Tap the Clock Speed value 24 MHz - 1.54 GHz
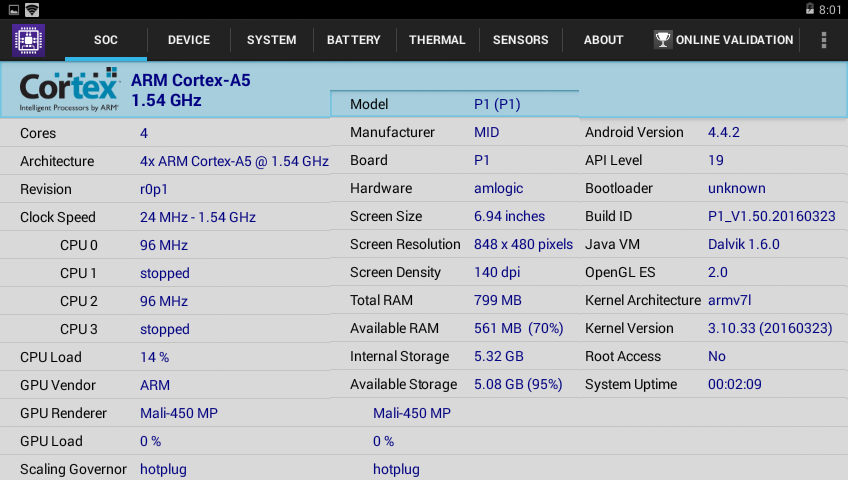 coord(198,217)
